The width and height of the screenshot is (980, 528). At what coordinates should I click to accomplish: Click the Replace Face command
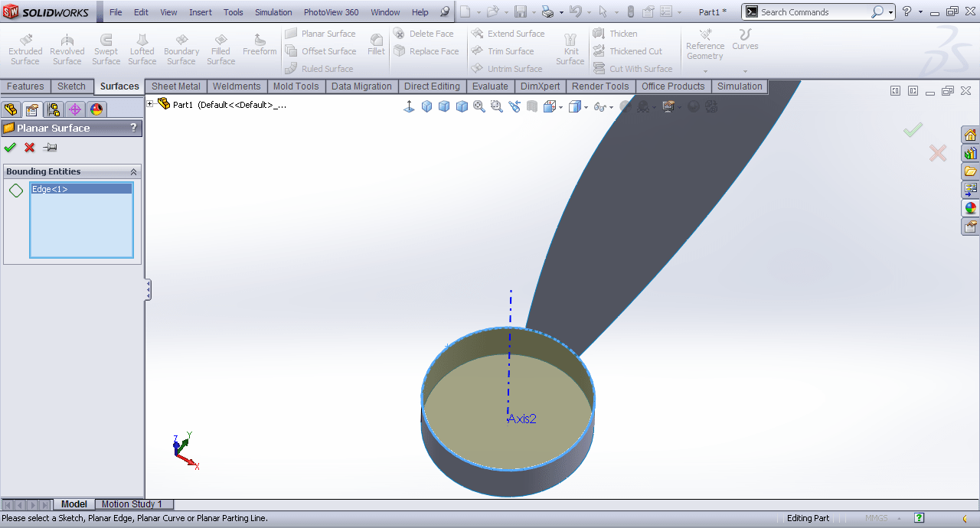click(426, 51)
